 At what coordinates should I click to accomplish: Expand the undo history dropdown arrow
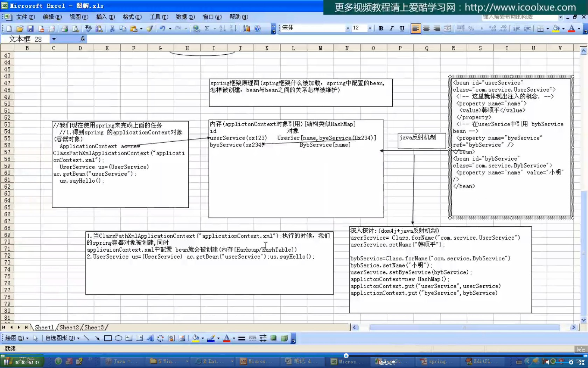[x=170, y=29]
